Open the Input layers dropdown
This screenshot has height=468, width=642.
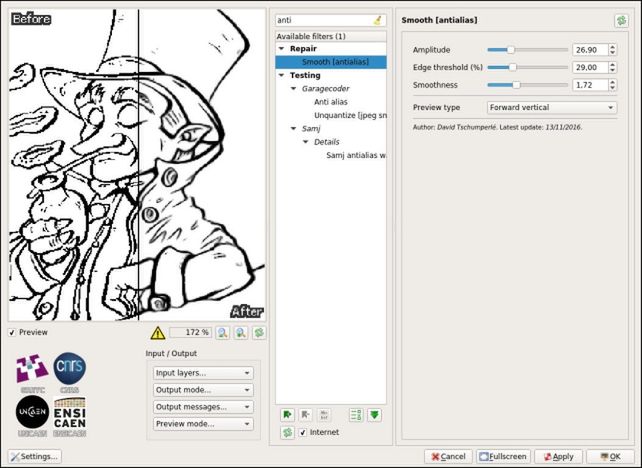pyautogui.click(x=203, y=373)
